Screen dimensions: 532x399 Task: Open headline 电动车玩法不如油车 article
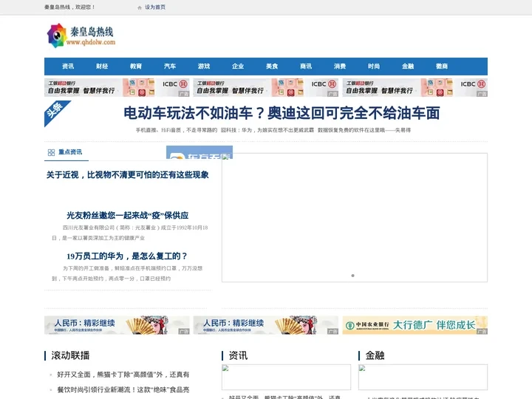(x=282, y=113)
